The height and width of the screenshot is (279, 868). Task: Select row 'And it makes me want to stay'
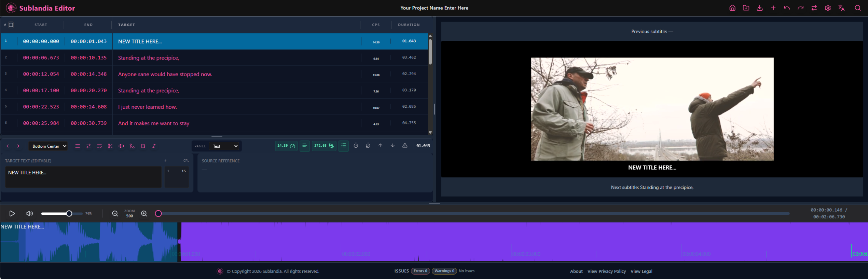pyautogui.click(x=214, y=123)
